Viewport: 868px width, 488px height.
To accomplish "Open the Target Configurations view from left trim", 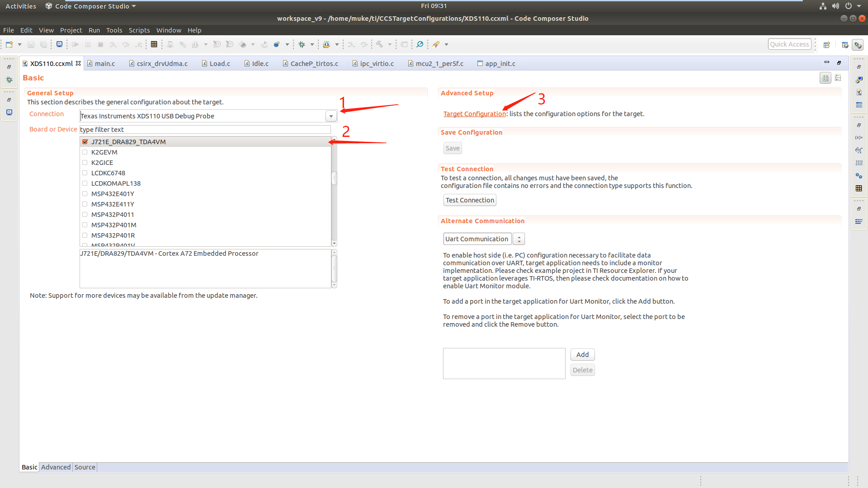I will point(9,113).
